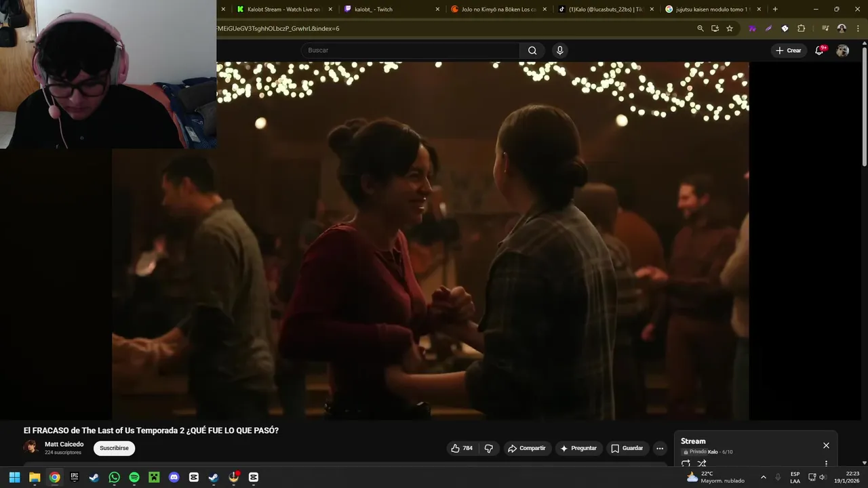Click the Preguntar button

pos(578,448)
